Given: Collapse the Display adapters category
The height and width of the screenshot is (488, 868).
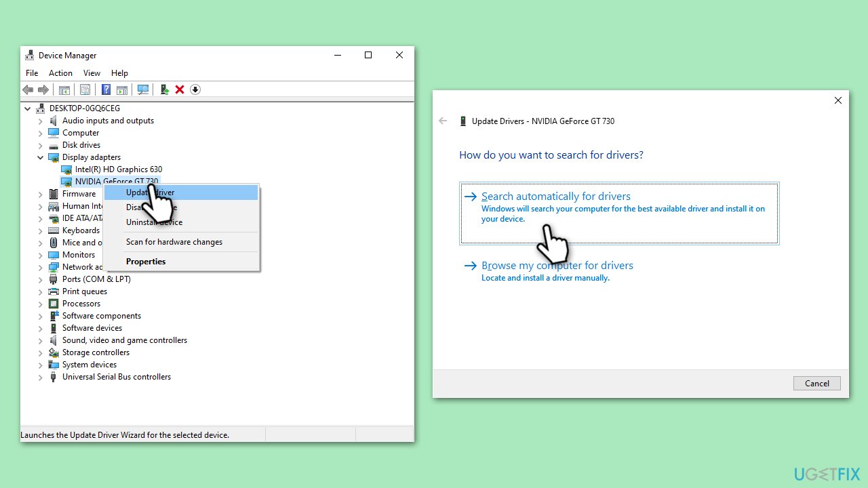Looking at the screenshot, I should pyautogui.click(x=41, y=157).
